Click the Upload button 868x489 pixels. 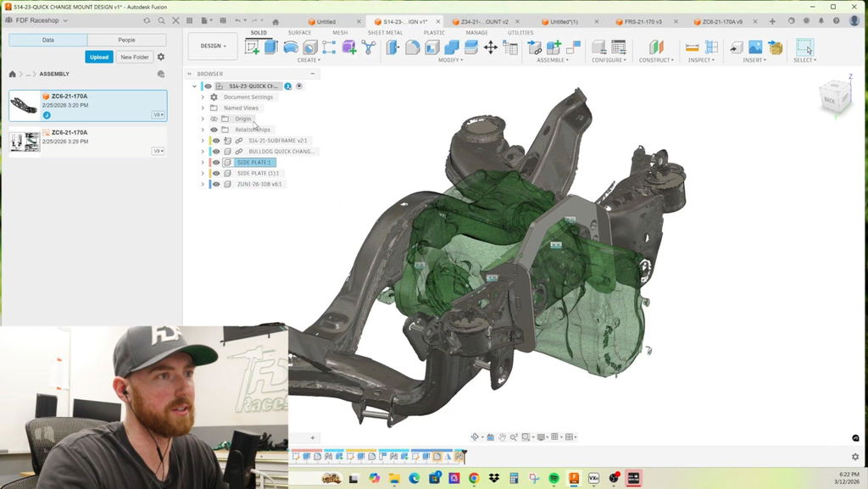(x=99, y=57)
